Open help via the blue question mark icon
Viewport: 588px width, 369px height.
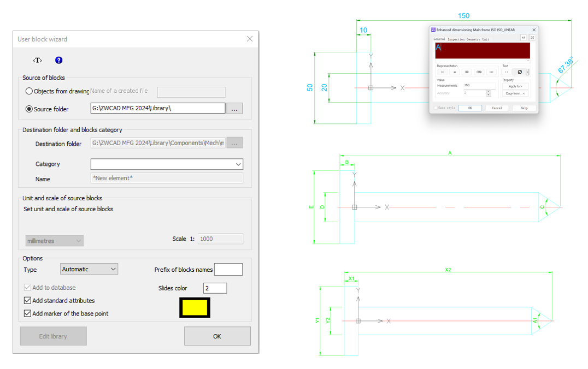click(x=59, y=60)
